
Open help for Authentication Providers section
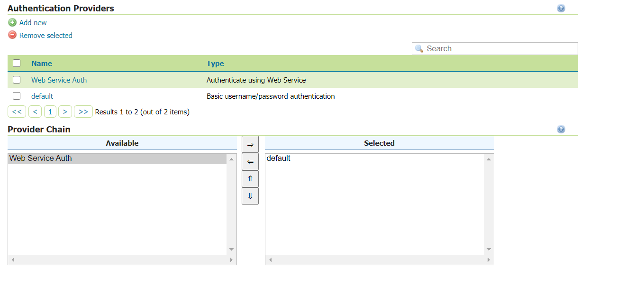click(561, 8)
